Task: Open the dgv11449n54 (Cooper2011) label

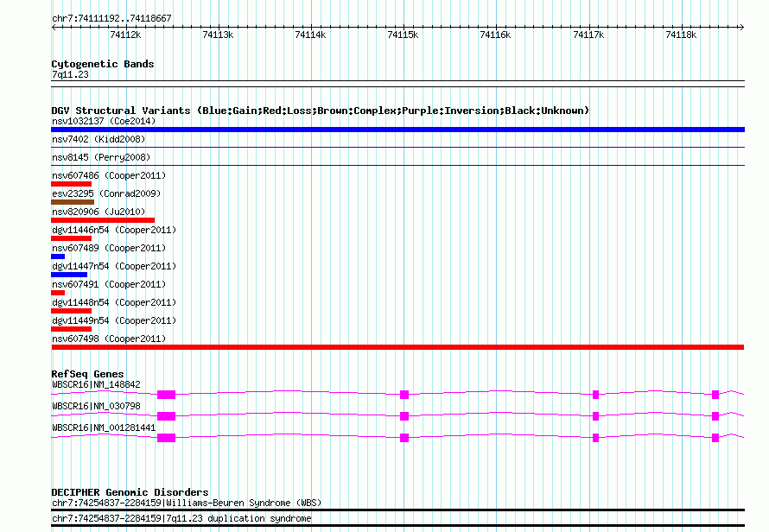Action: [114, 320]
